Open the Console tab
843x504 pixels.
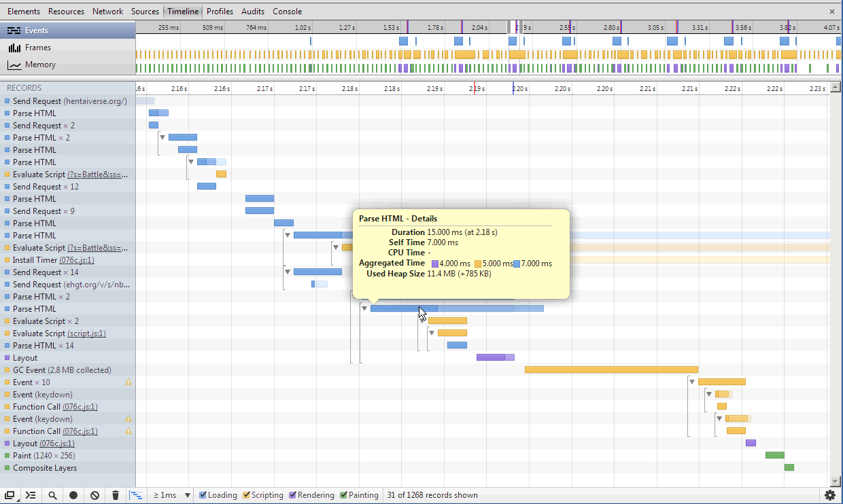[x=288, y=12]
